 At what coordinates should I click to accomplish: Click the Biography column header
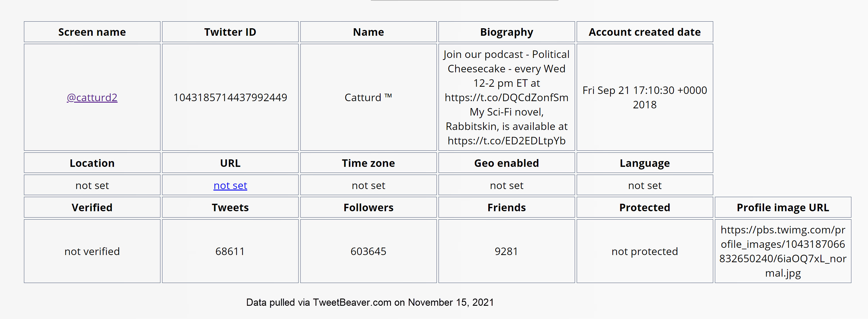point(506,32)
